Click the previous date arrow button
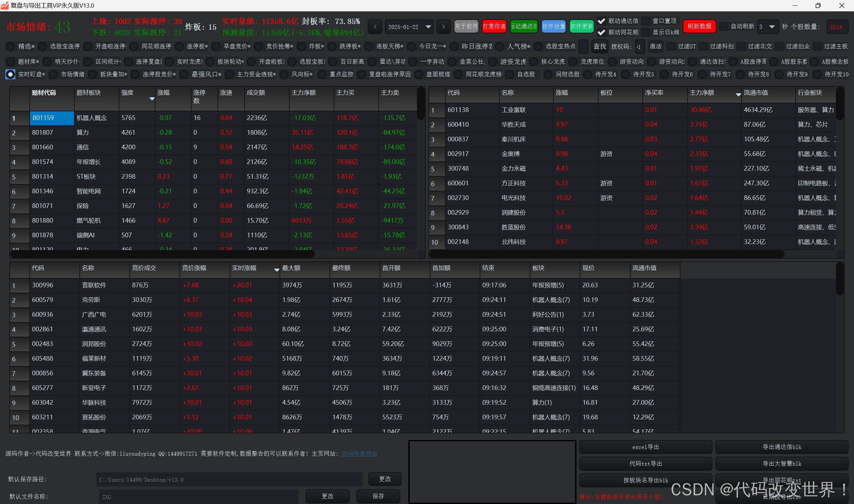The width and height of the screenshot is (854, 504). point(375,27)
